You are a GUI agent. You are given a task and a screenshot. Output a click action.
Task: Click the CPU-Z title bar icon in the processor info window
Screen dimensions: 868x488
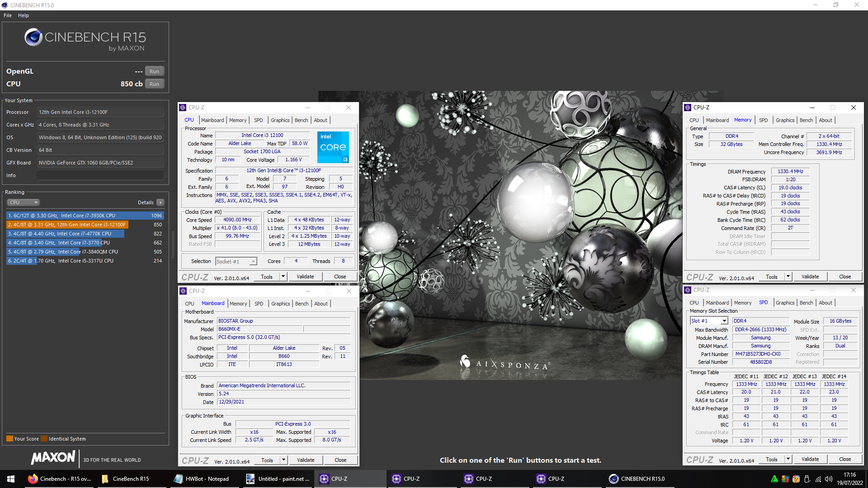click(183, 108)
